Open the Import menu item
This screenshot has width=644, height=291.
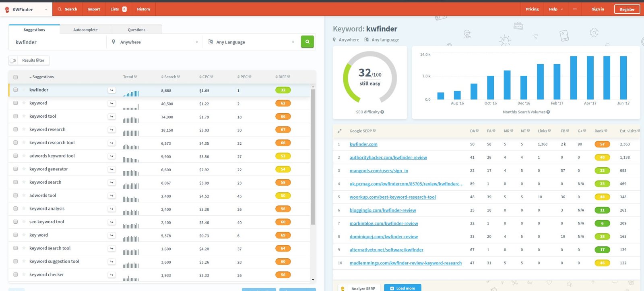point(94,9)
